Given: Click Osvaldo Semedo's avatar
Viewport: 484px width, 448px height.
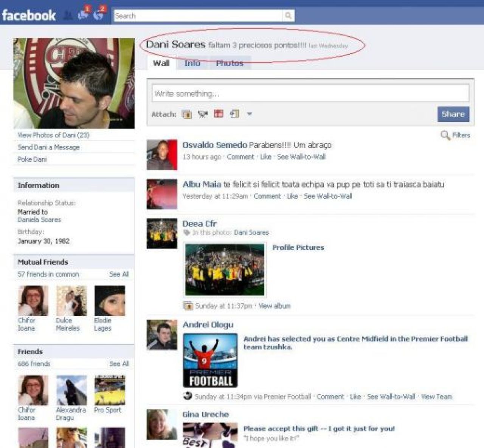Looking at the screenshot, I should 162,155.
